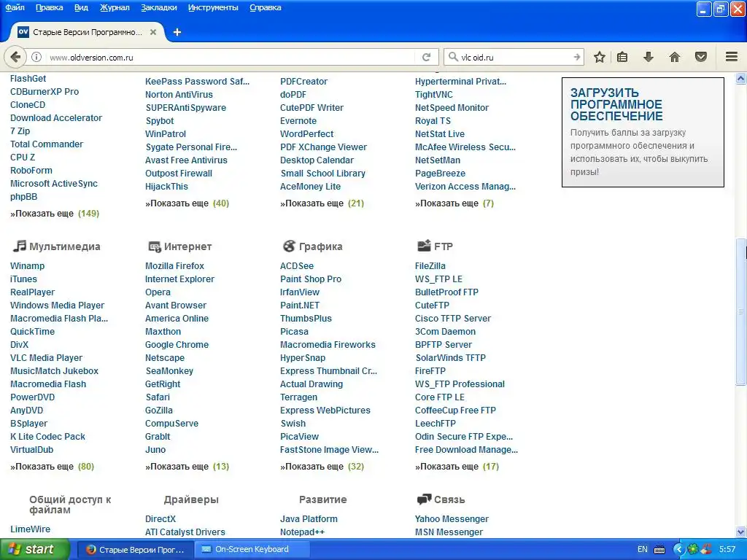This screenshot has height=560, width=747.
Task: Open the bookmarks list icon
Action: click(x=622, y=57)
